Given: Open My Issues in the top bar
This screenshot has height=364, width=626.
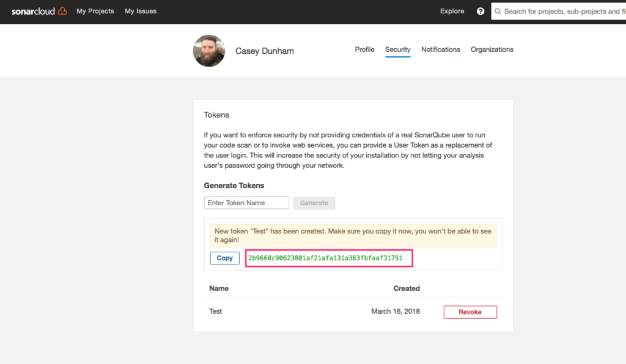Looking at the screenshot, I should tap(141, 11).
